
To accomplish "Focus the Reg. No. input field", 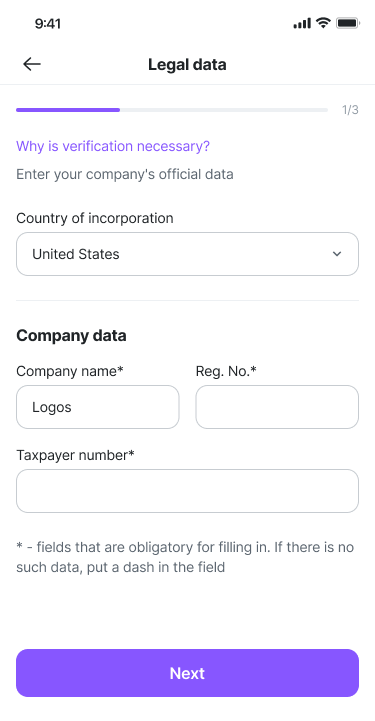I will pos(277,407).
